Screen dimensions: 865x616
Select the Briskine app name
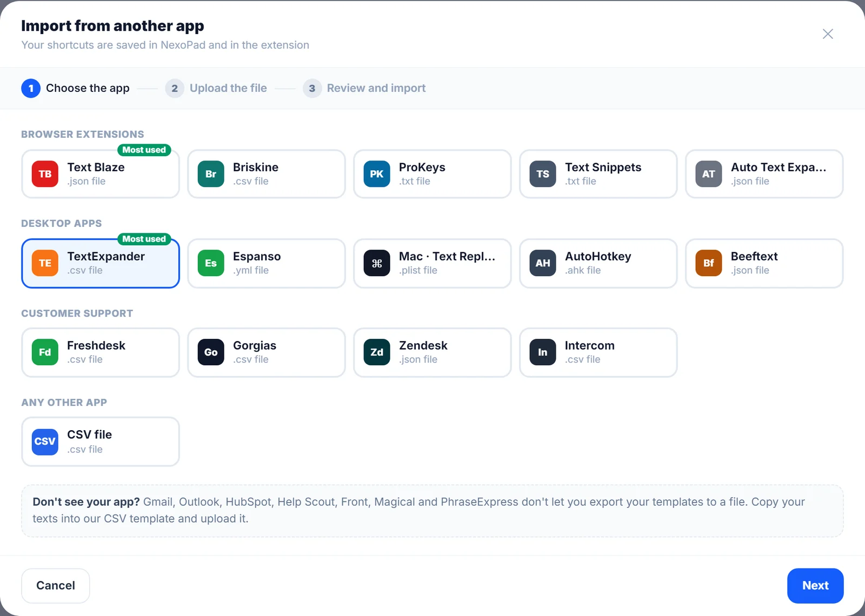click(x=256, y=168)
